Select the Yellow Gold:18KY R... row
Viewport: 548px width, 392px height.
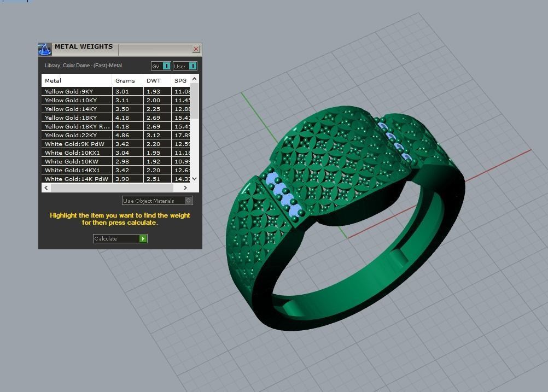[116, 126]
